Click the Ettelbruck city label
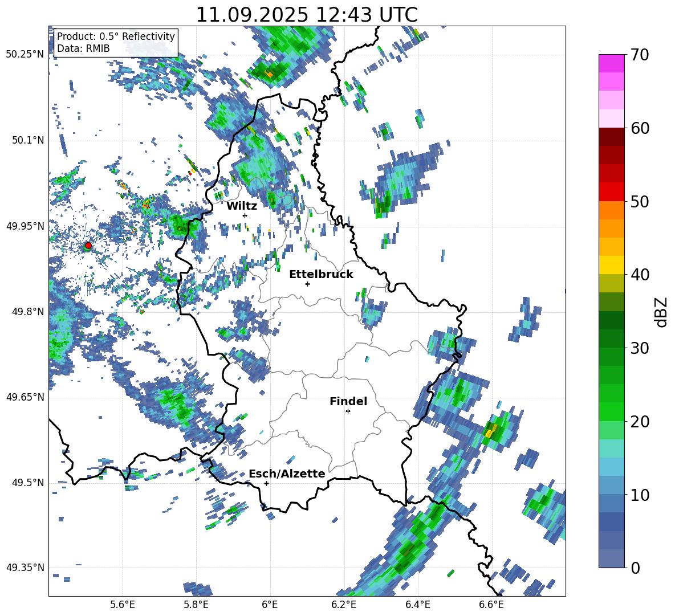675x616 pixels. [321, 275]
